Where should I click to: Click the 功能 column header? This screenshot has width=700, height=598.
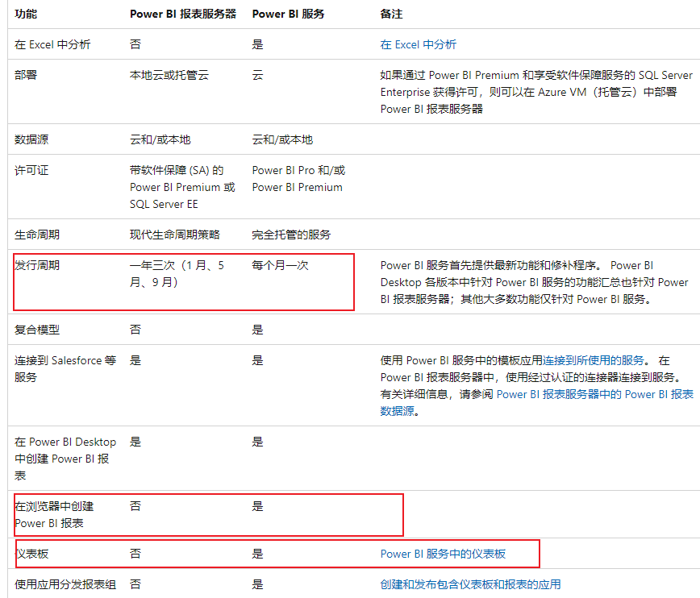pos(26,15)
